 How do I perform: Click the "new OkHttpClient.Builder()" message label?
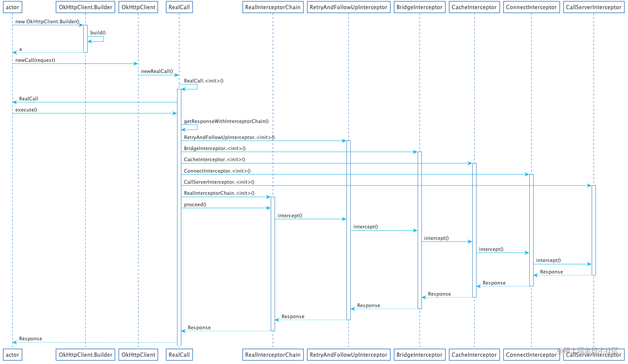click(47, 22)
